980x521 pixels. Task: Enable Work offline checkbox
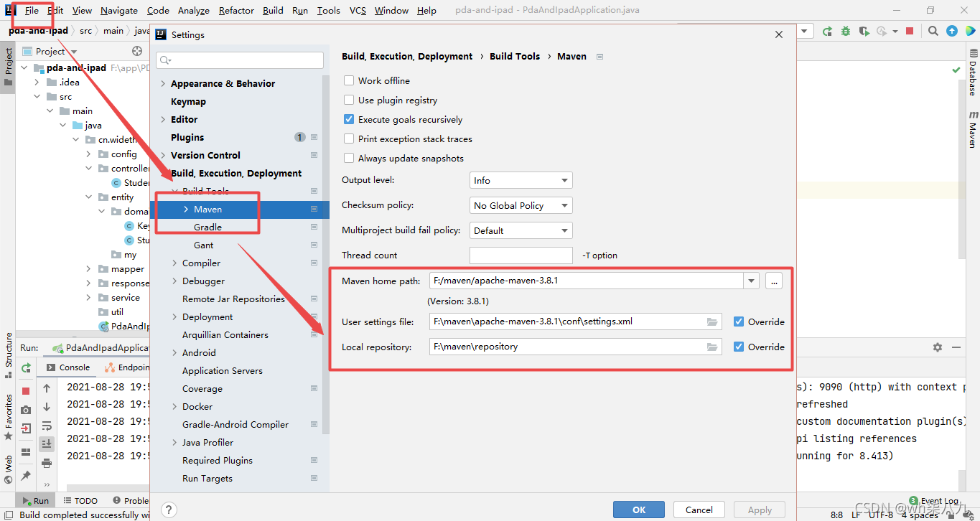pos(349,80)
